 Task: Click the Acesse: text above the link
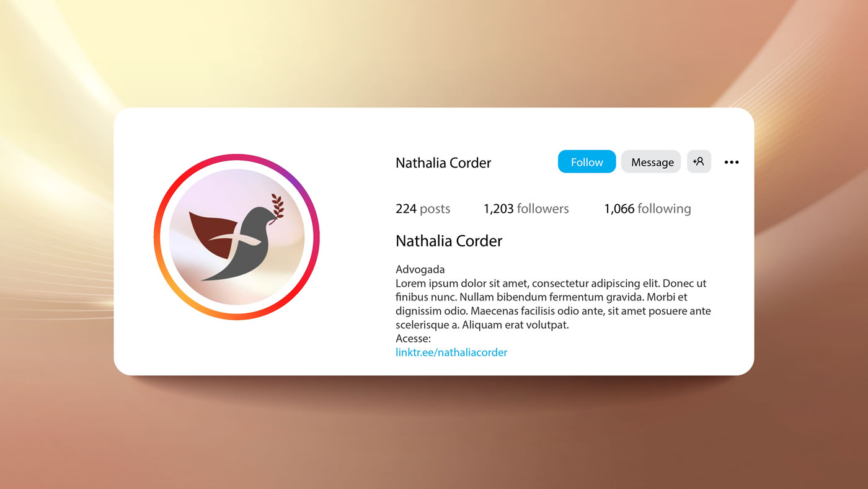[413, 339]
